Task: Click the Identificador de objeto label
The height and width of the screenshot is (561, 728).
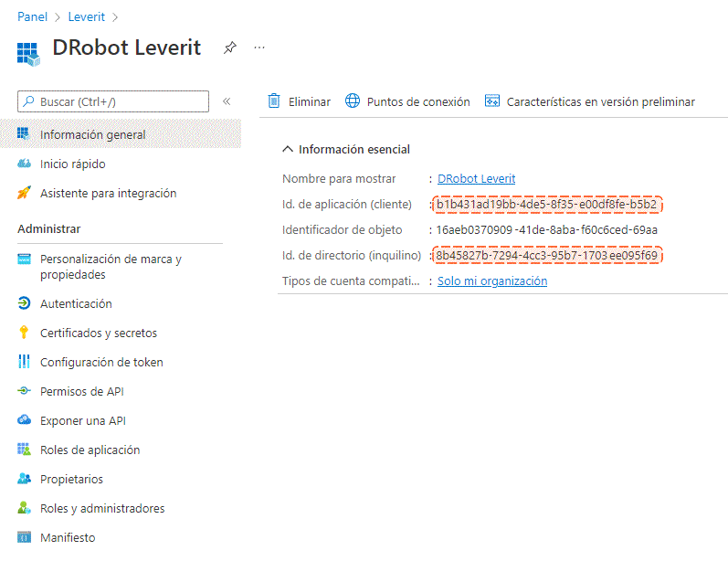Action: tap(343, 230)
